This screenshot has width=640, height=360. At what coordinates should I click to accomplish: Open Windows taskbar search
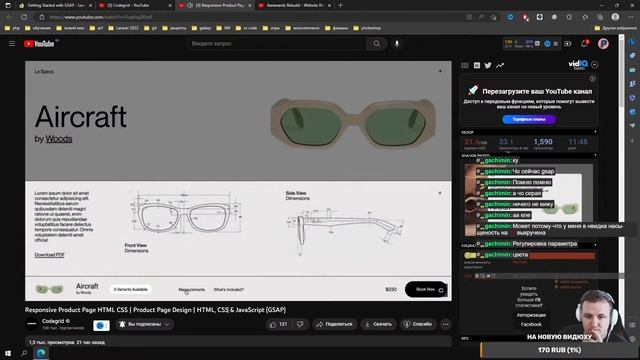tap(24, 353)
